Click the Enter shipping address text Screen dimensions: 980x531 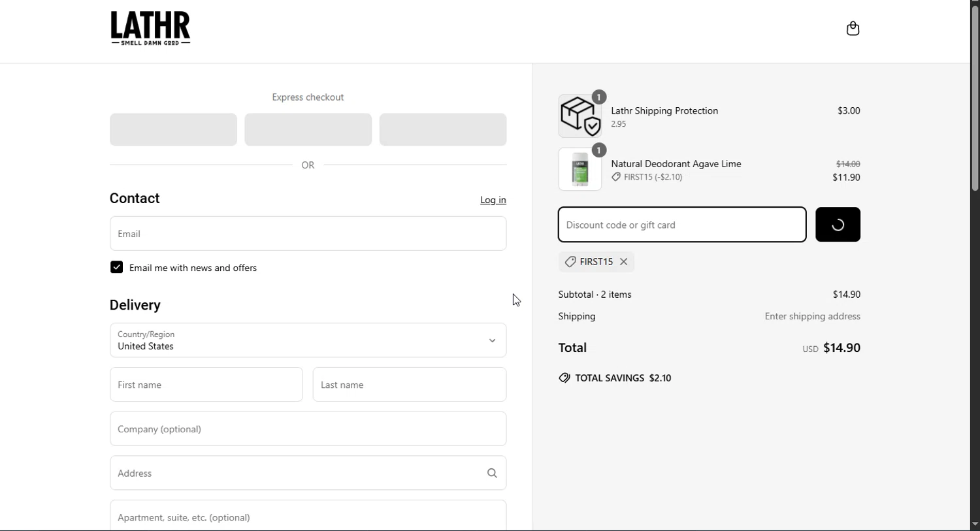813,316
